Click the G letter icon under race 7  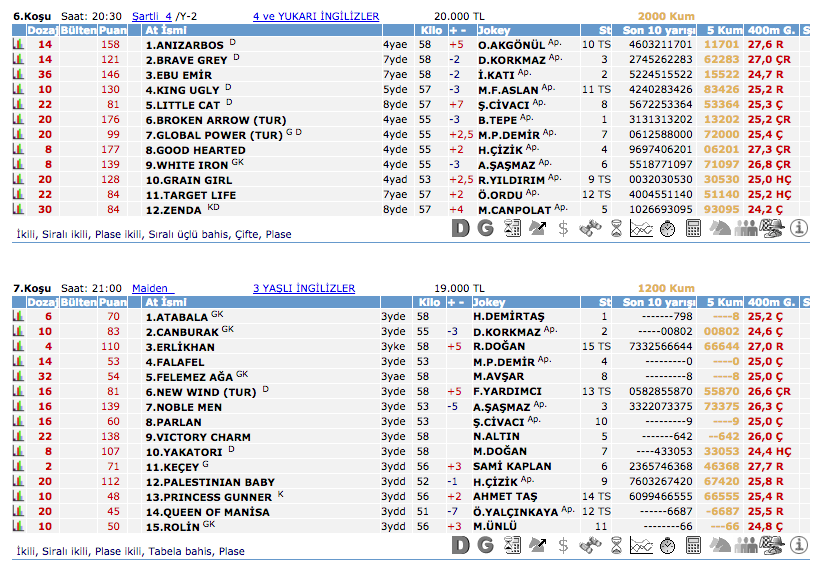[x=486, y=545]
